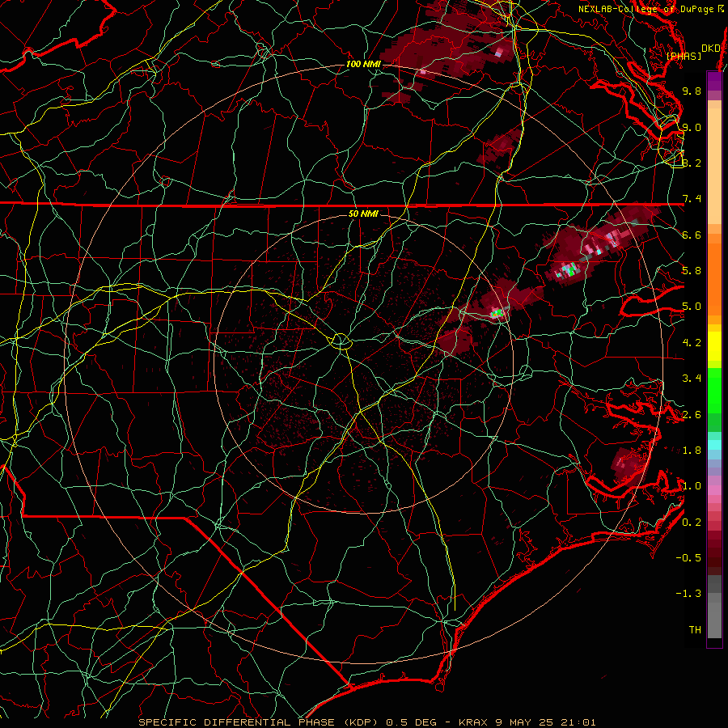The image size is (728, 728).
Task: Click the 2.6 value on the color scale
Action: pyautogui.click(x=692, y=415)
